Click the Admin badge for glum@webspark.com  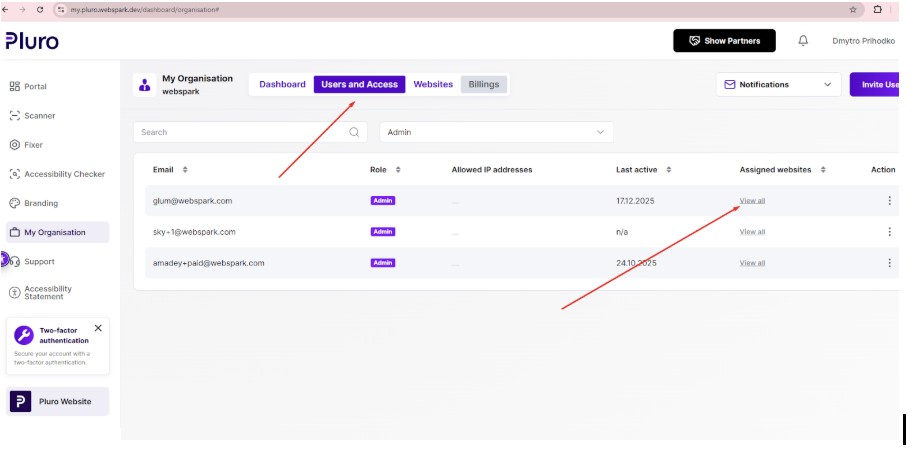383,200
